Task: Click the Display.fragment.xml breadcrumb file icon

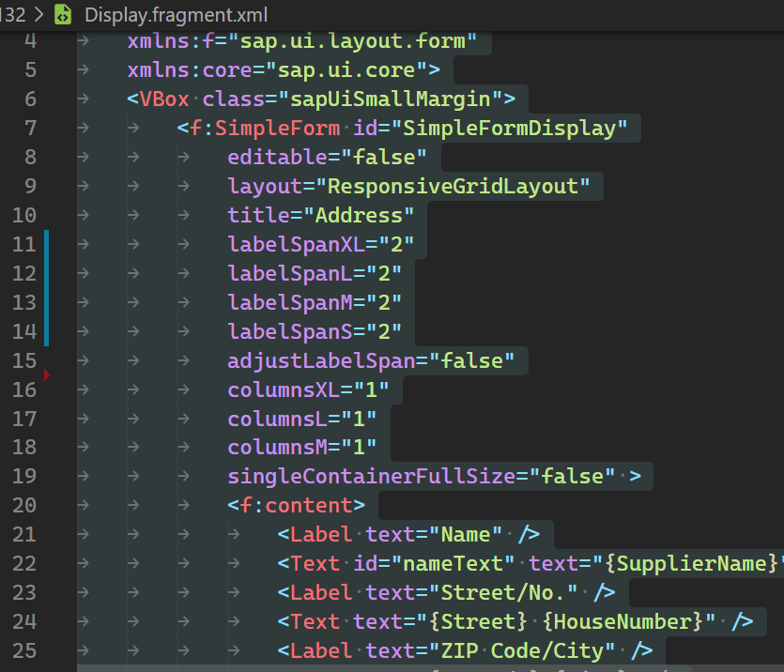Action: pyautogui.click(x=63, y=14)
